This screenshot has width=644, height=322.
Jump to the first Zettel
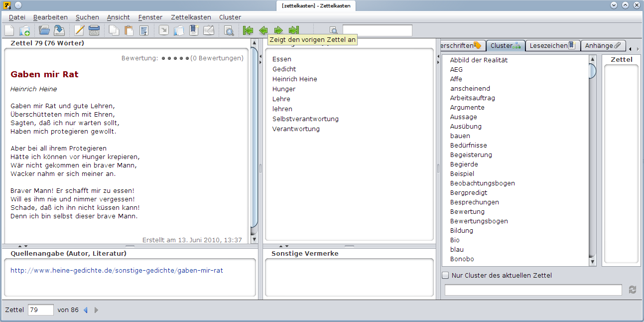pyautogui.click(x=248, y=30)
